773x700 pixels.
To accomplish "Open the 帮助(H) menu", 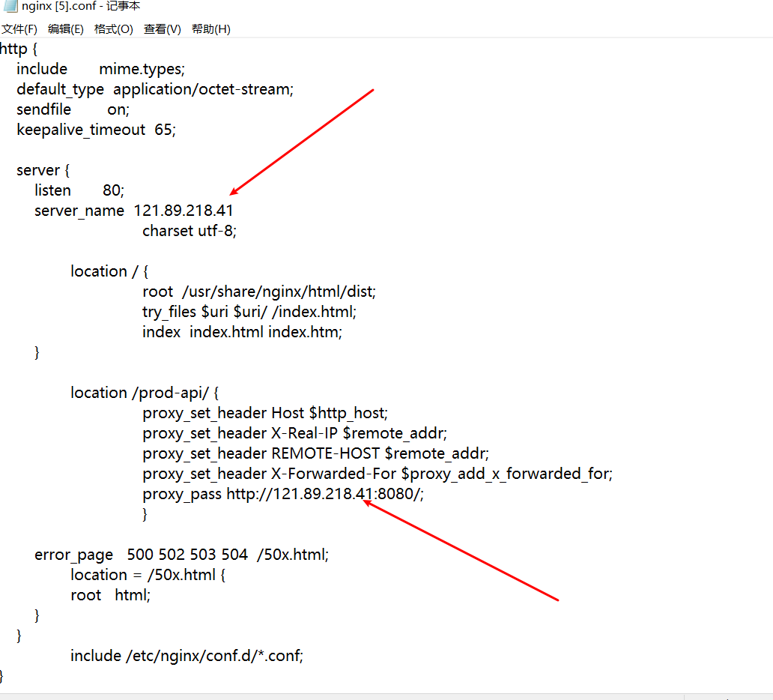I will point(208,28).
